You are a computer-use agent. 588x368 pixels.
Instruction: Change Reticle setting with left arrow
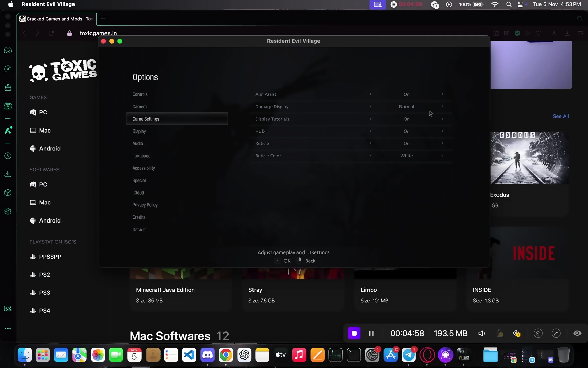point(370,143)
